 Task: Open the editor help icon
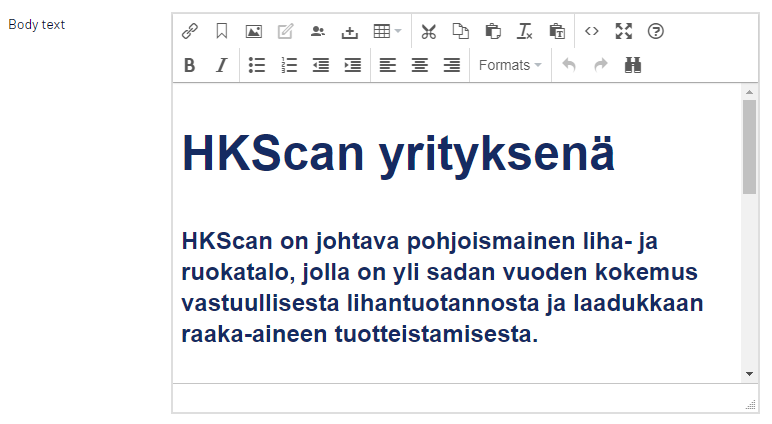click(656, 31)
